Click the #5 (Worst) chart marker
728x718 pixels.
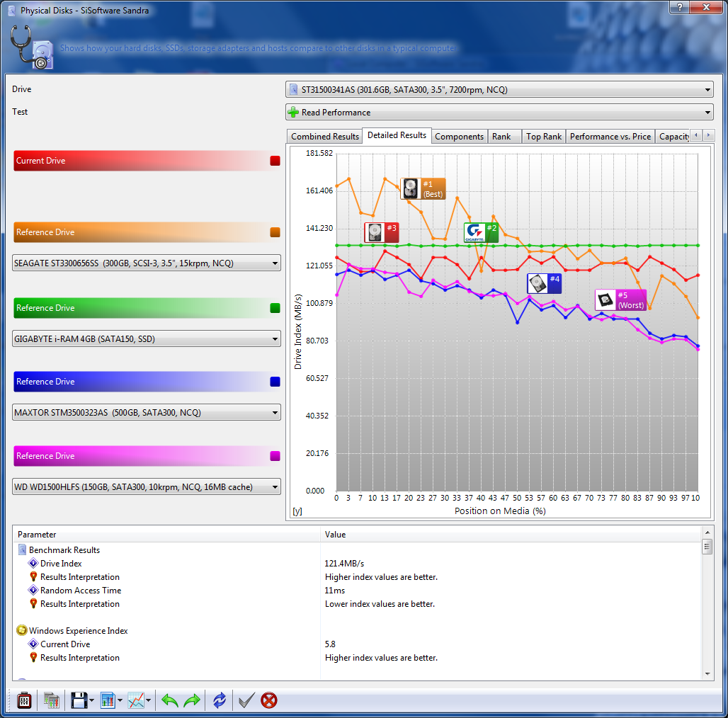621,300
